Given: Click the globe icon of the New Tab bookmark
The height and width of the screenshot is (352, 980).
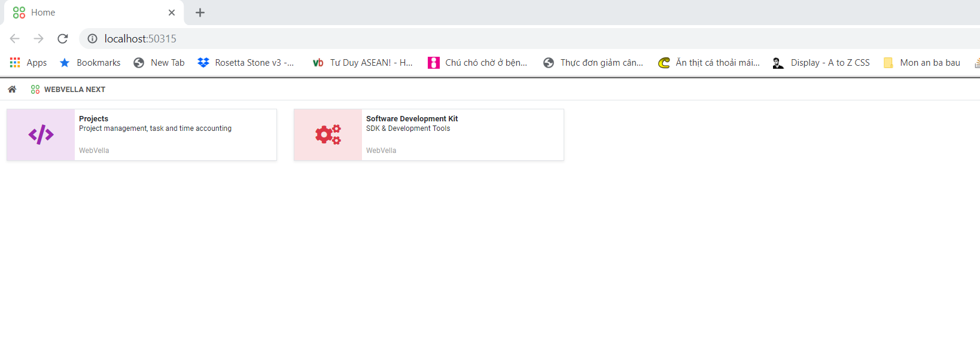Looking at the screenshot, I should coord(139,63).
